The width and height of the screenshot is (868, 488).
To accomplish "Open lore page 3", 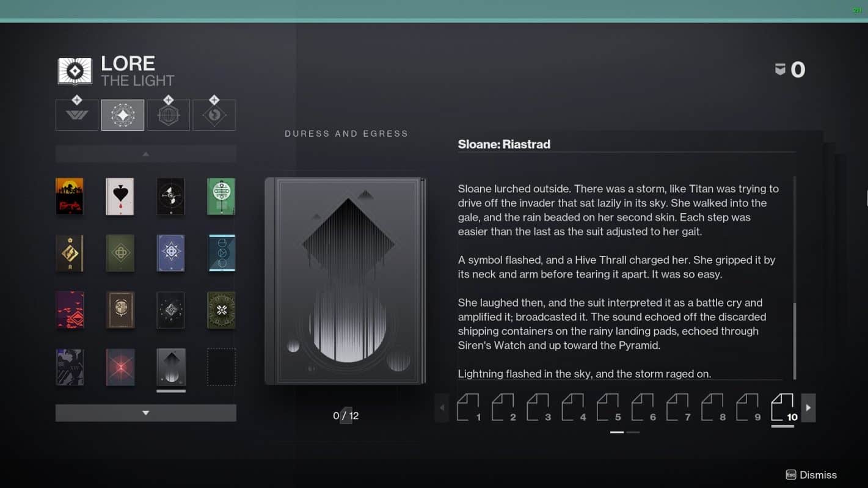I will coord(538,408).
